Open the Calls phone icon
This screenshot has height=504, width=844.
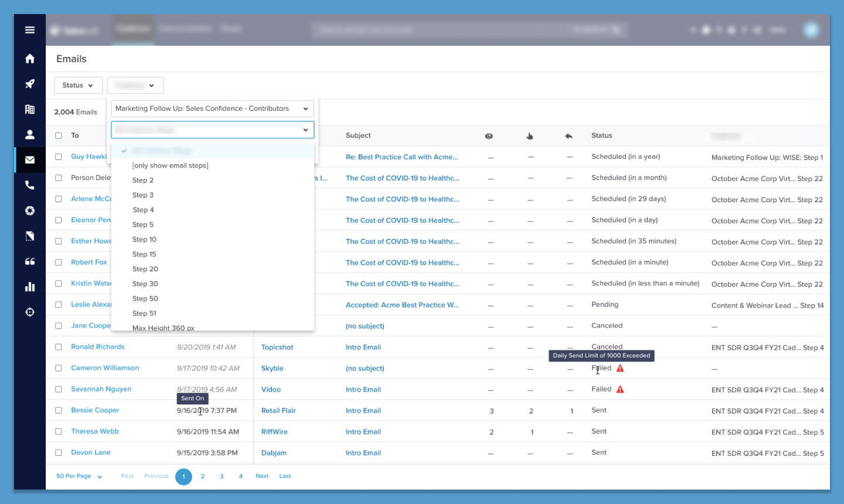pos(29,185)
